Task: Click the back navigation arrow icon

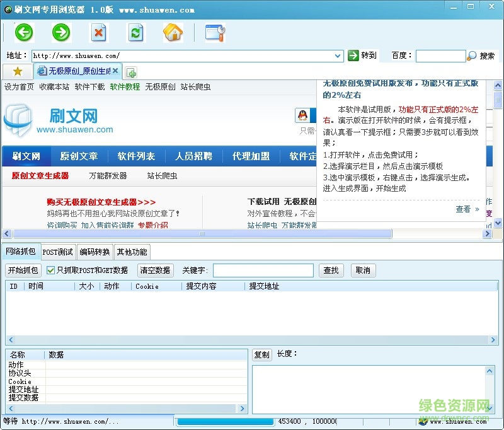Action: click(x=24, y=33)
